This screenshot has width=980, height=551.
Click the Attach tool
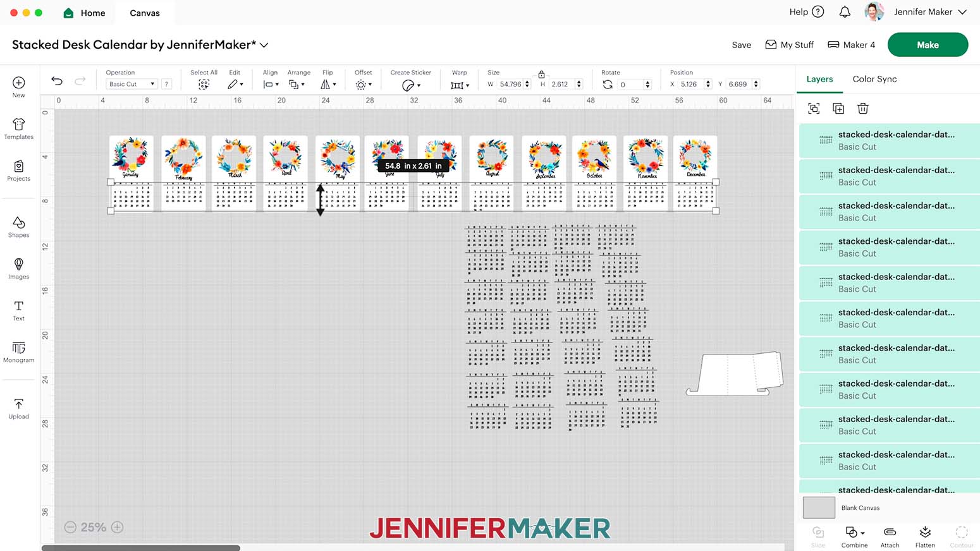click(890, 536)
